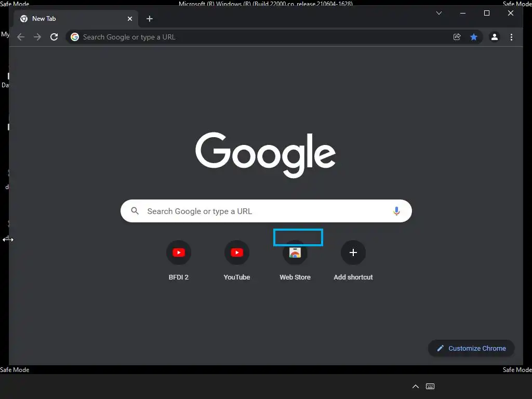Go back using the back arrow
Image resolution: width=532 pixels, height=399 pixels.
pos(21,37)
